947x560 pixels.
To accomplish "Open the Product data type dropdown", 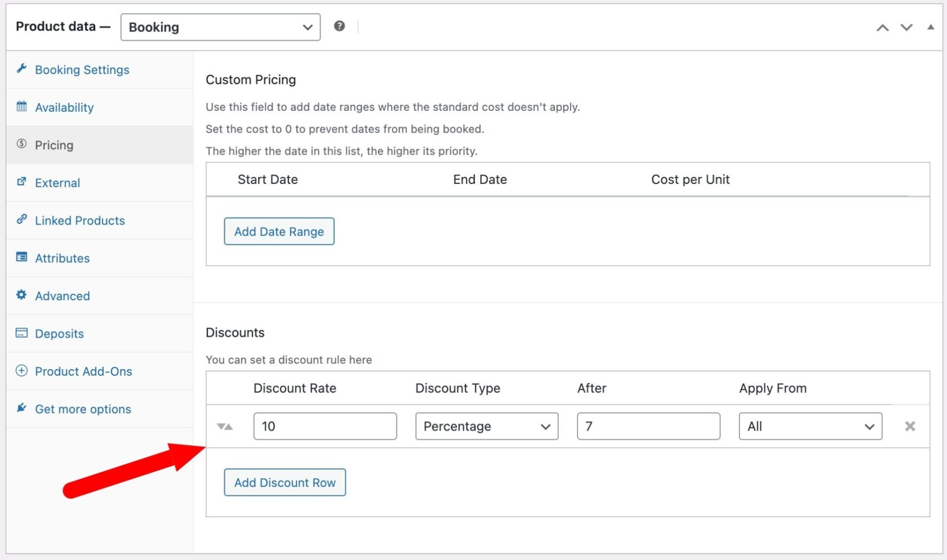I will pos(220,27).
